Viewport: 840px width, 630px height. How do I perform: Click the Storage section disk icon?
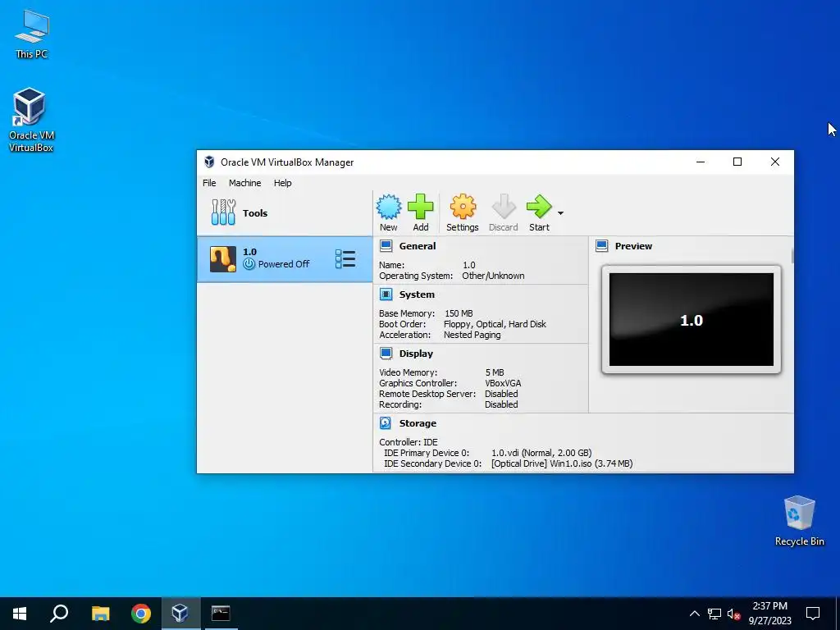click(x=386, y=423)
